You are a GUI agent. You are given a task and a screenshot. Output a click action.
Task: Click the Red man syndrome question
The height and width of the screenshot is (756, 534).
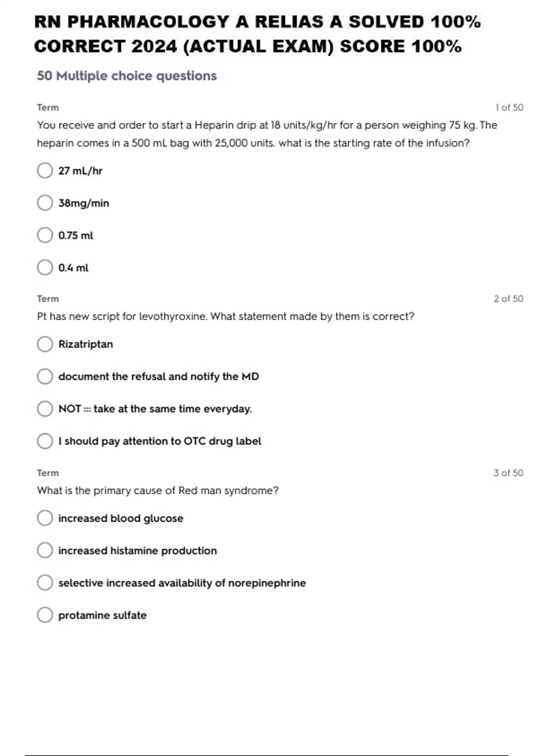[158, 491]
